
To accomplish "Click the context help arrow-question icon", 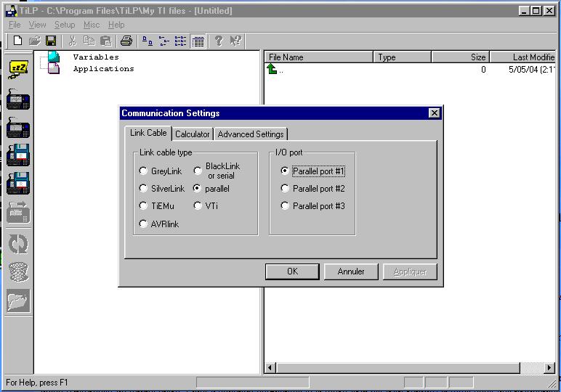I will point(235,41).
